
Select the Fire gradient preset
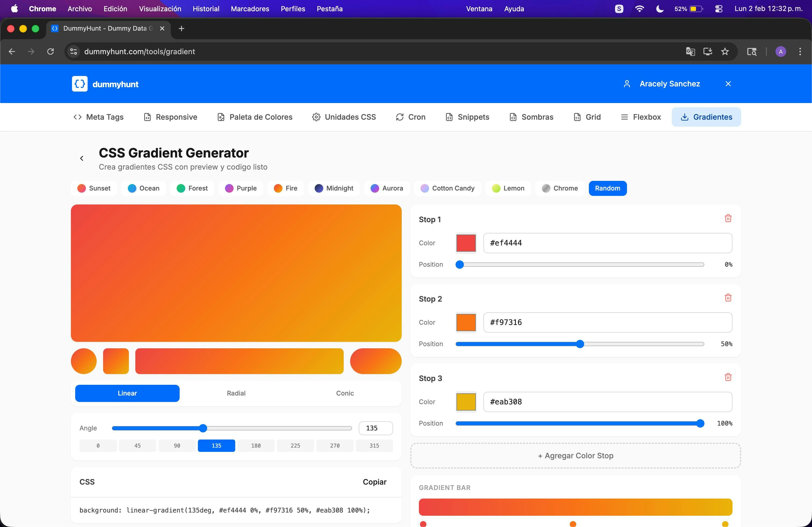tap(285, 188)
